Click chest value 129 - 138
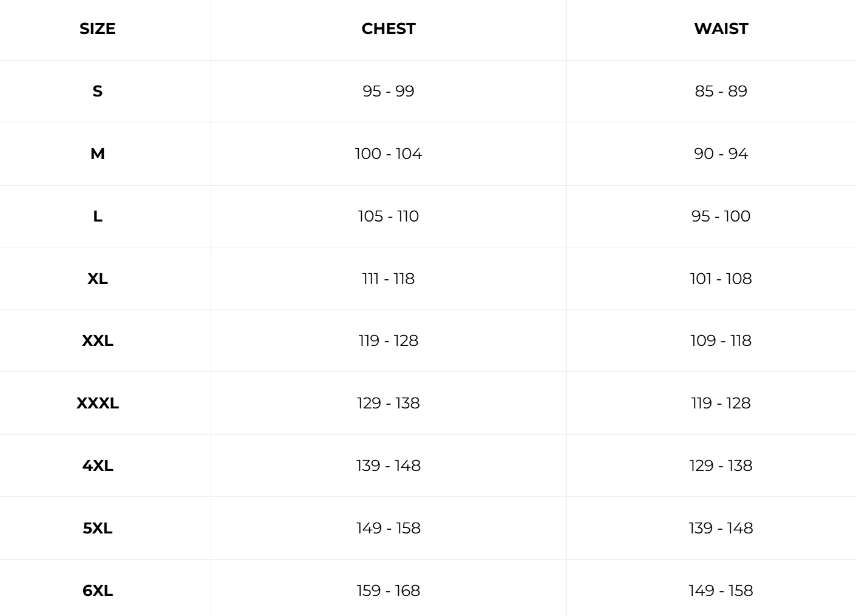Screen dimensions: 856x616 point(389,403)
